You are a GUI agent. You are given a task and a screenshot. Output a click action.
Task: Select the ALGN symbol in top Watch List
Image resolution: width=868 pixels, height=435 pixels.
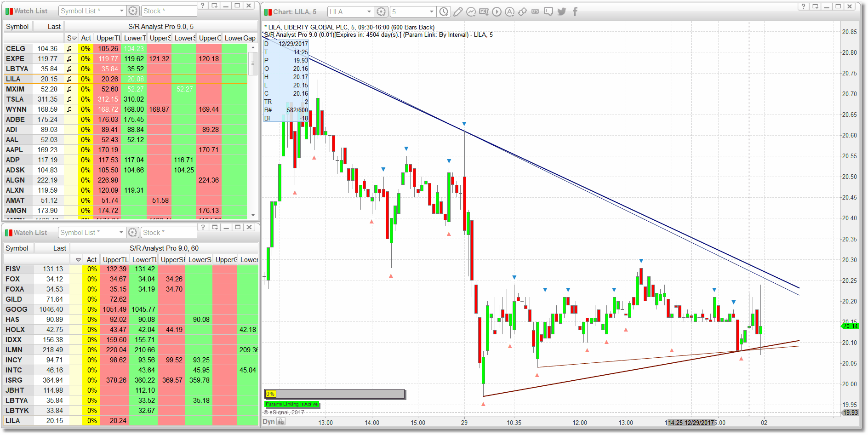click(15, 180)
